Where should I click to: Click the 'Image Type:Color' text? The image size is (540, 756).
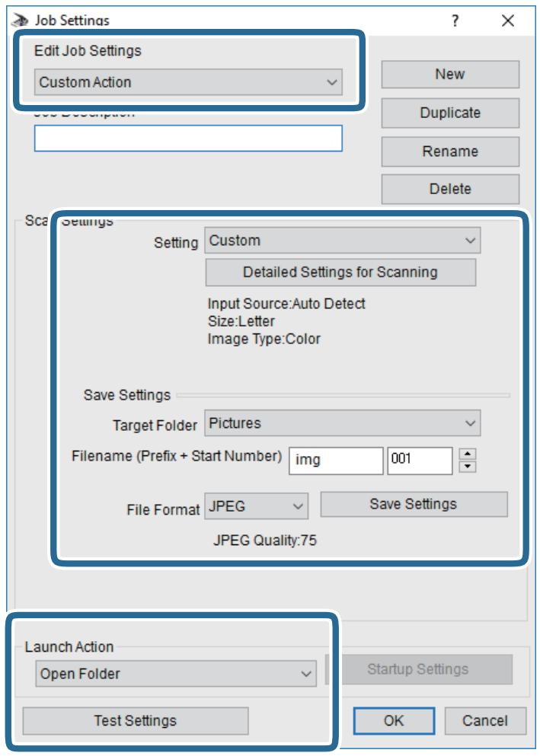click(264, 339)
